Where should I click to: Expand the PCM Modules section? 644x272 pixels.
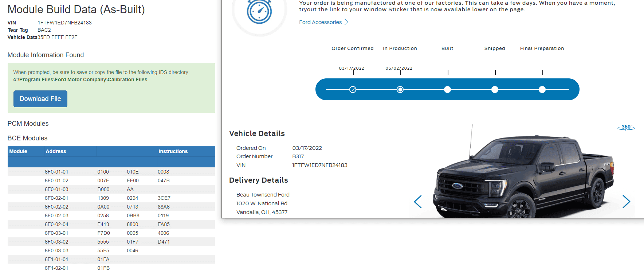[x=28, y=124]
